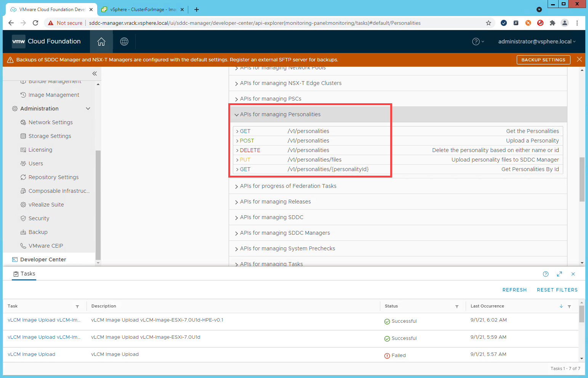Filter the Task column
Image resolution: width=588 pixels, height=378 pixels.
pos(77,306)
